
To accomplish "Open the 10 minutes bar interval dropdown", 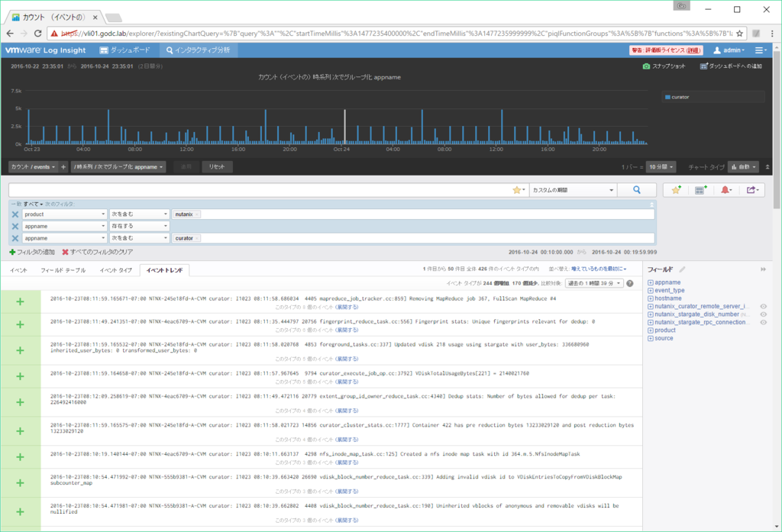I will click(661, 167).
